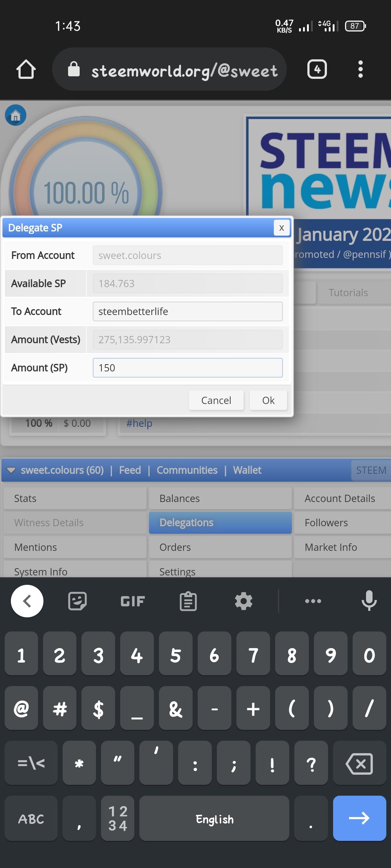Viewport: 391px width, 868px height.
Task: Open the Followers tab
Action: [342, 523]
